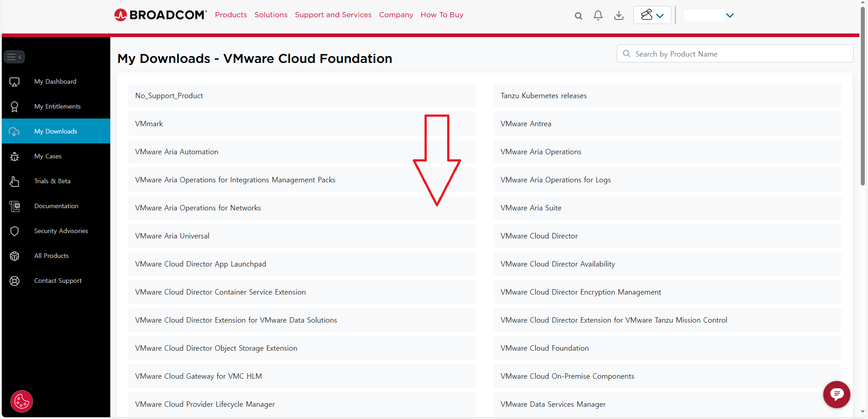
Task: Open VMware Aria Operations for Logs
Action: (x=667, y=180)
